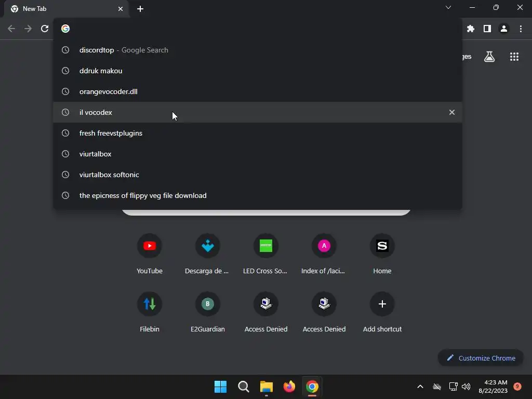The image size is (532, 399).
Task: Open Chrome three-dot menu
Action: click(521, 29)
